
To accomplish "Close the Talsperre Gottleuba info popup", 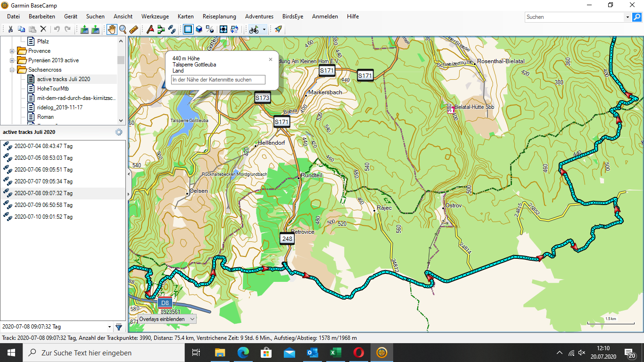I will (x=271, y=59).
